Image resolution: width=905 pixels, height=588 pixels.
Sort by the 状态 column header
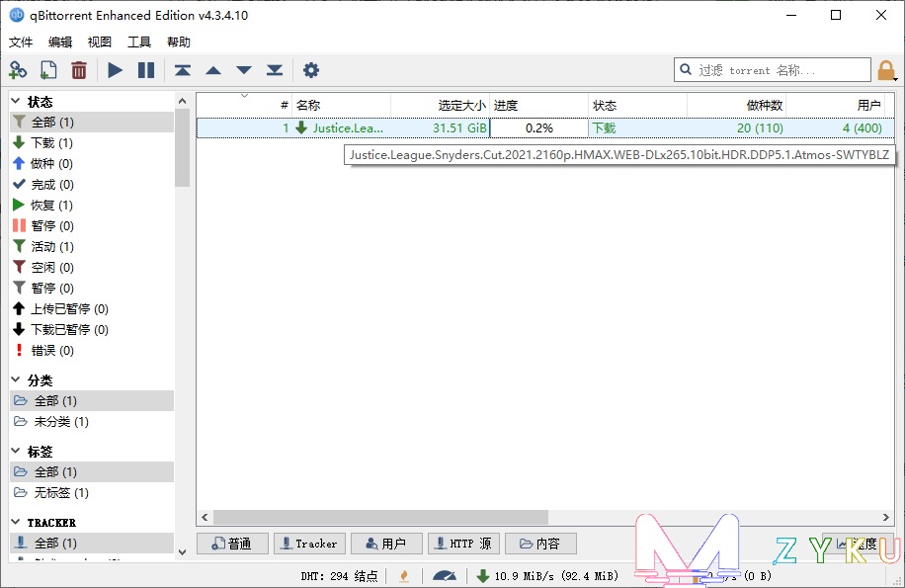pyautogui.click(x=638, y=105)
